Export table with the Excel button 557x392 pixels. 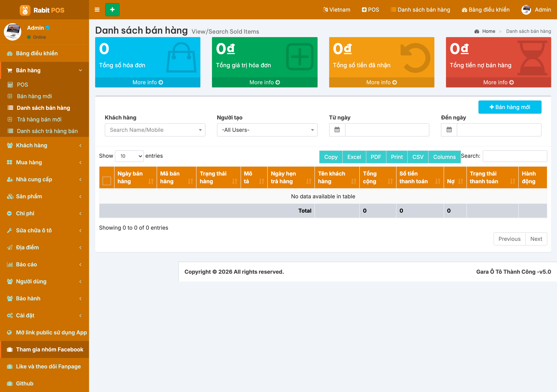point(354,157)
